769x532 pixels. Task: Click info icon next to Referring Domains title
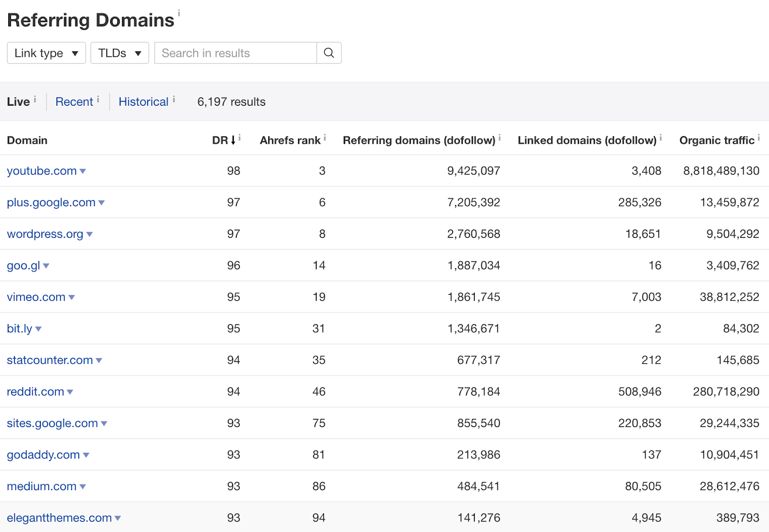(179, 13)
